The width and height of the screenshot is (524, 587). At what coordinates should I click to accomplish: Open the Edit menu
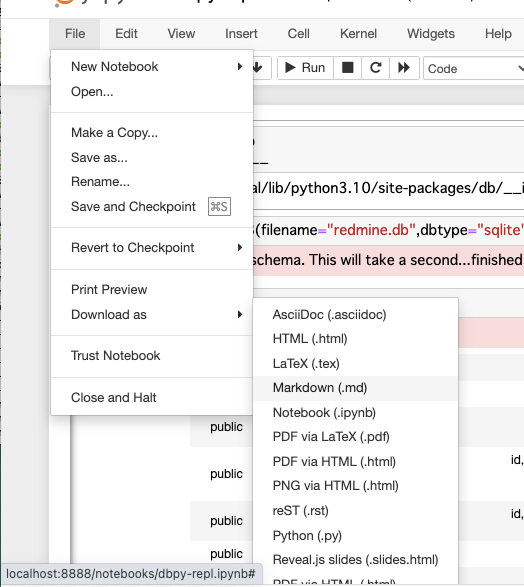[x=126, y=34]
